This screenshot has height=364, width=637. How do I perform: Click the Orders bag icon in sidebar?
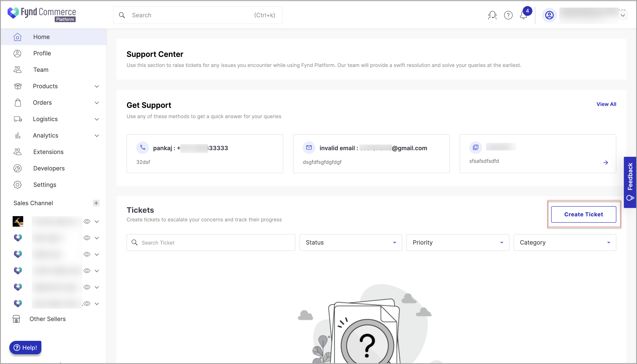click(x=18, y=103)
